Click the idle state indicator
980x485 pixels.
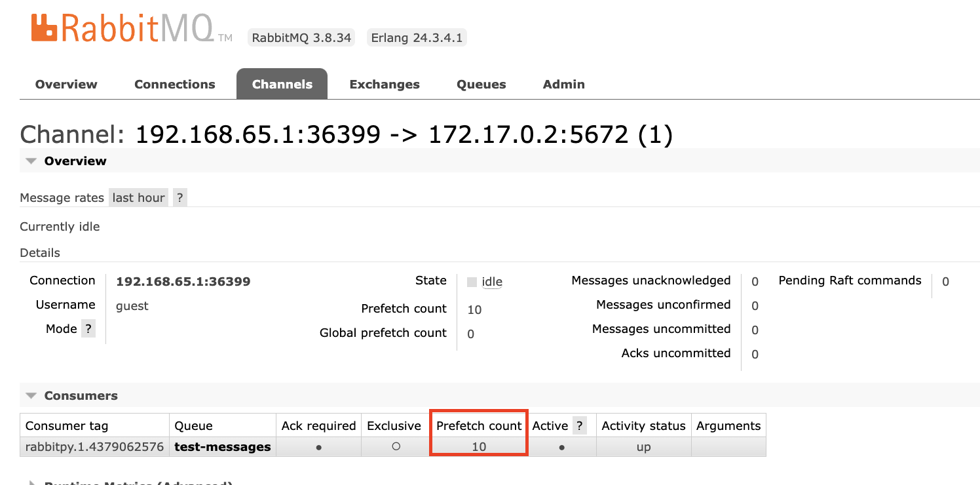[492, 282]
